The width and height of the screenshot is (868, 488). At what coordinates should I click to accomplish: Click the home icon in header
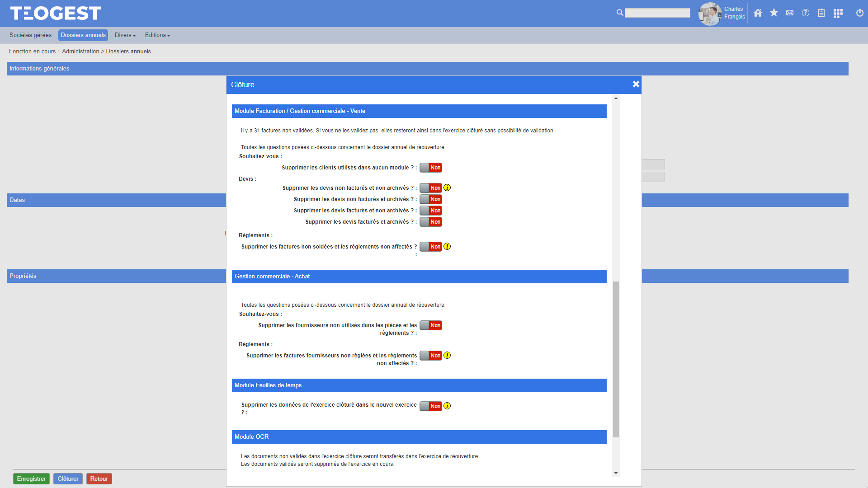click(x=758, y=13)
